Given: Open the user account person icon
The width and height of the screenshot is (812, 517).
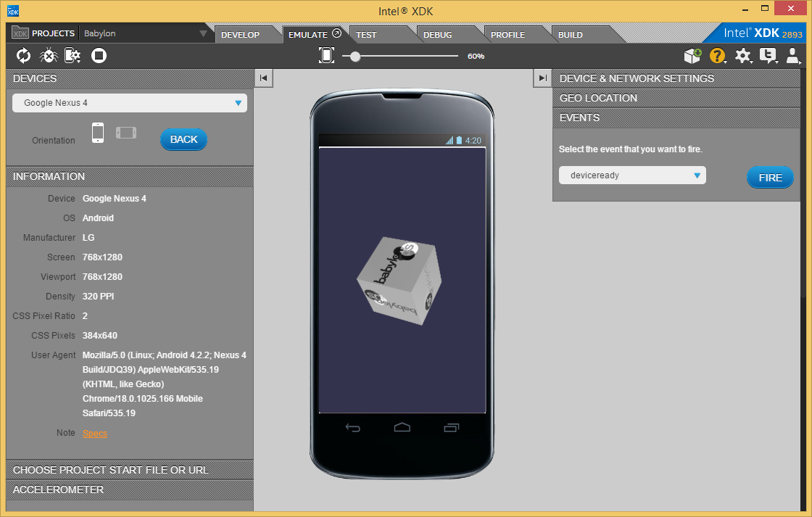Looking at the screenshot, I should (x=793, y=55).
